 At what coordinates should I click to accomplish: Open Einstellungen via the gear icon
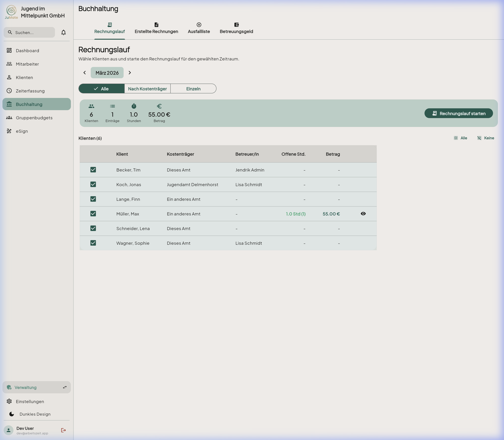[9, 401]
